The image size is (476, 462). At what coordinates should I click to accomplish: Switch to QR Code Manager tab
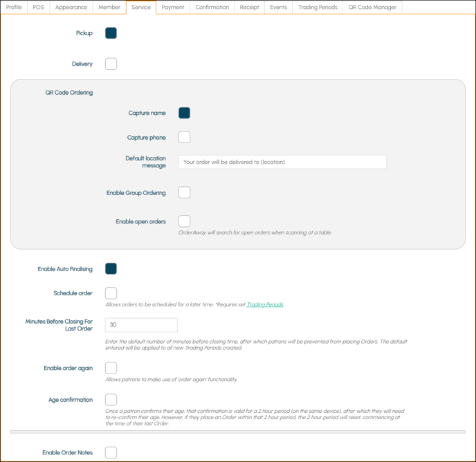(372, 8)
